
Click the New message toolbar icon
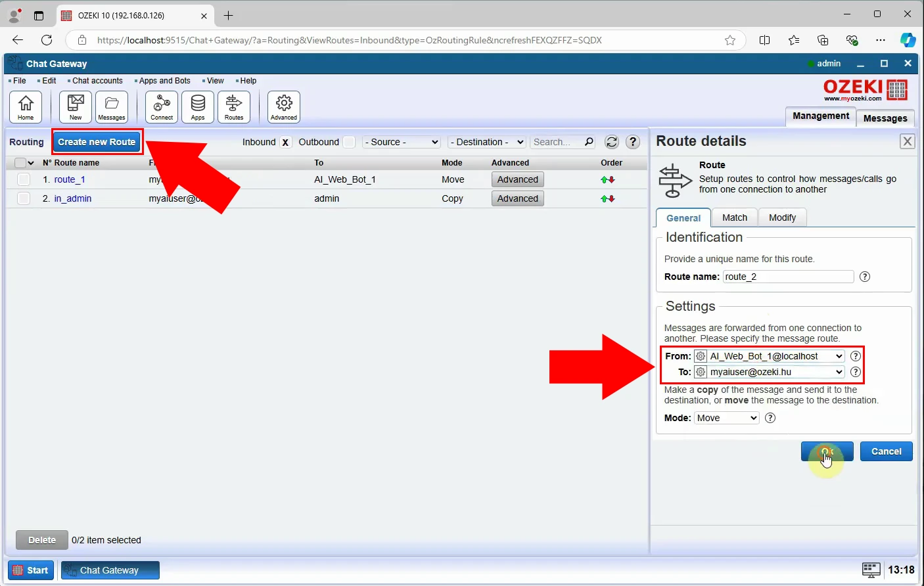pyautogui.click(x=76, y=106)
